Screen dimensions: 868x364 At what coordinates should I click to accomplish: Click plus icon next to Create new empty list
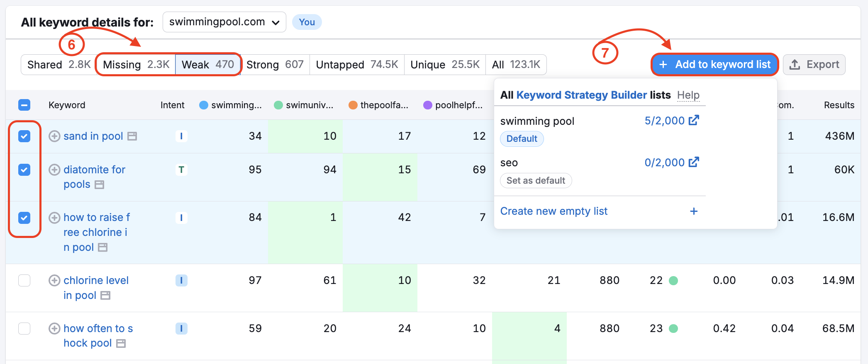693,211
